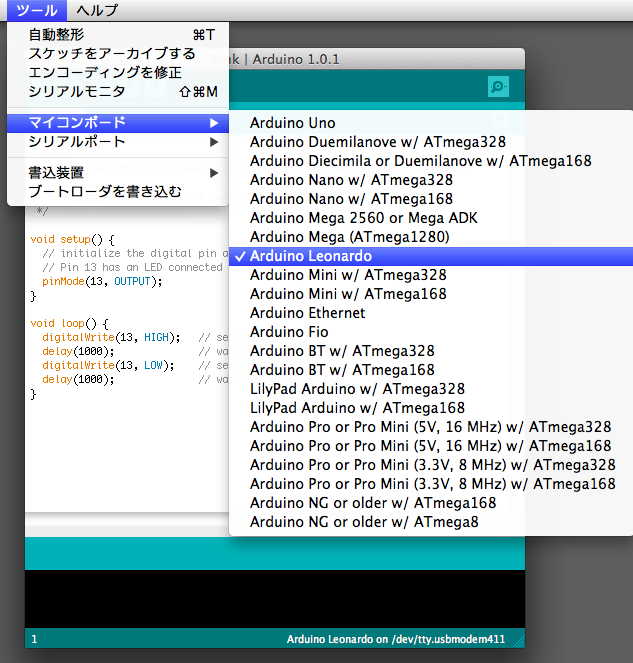Open シリアルモニタ from the menu

(x=118, y=92)
